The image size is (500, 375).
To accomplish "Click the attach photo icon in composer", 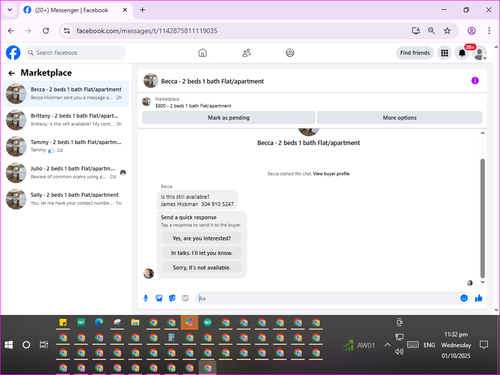I will coord(159,298).
